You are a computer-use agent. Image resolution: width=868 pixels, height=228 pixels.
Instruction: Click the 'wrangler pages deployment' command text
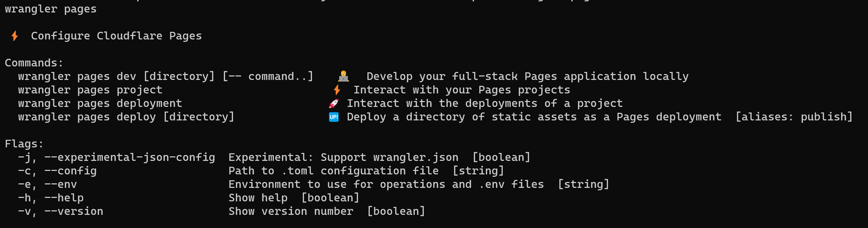[x=100, y=103]
